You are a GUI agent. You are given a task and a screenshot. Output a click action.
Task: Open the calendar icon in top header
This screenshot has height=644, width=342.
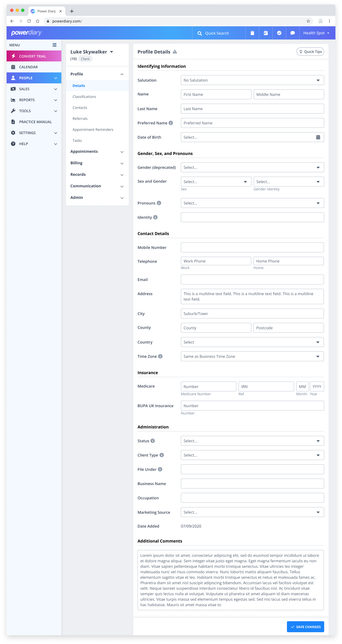point(266,33)
